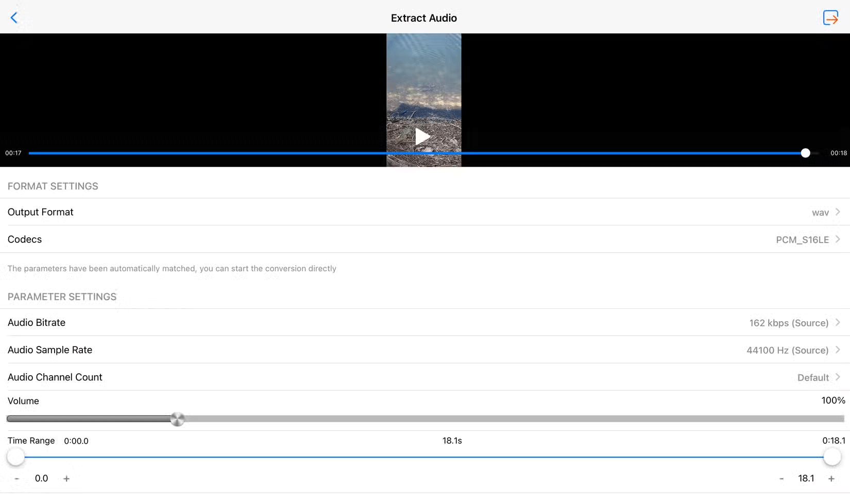Screen dimensions: 850x504
Task: Click the Volume slider handle
Action: click(x=178, y=419)
